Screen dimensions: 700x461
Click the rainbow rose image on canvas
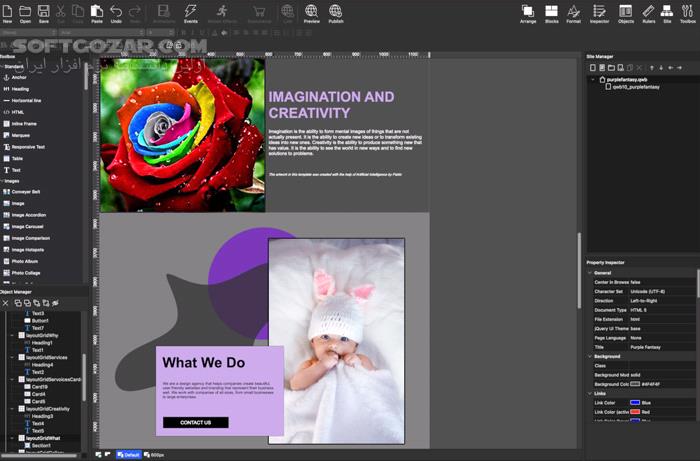pos(182,135)
